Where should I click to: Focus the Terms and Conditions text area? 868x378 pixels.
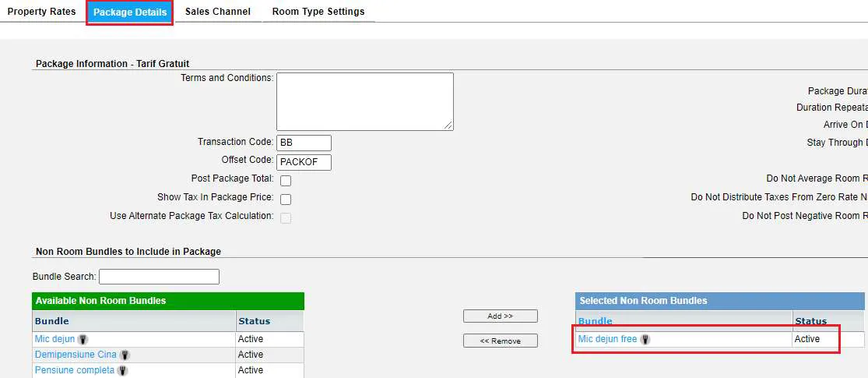pos(365,101)
